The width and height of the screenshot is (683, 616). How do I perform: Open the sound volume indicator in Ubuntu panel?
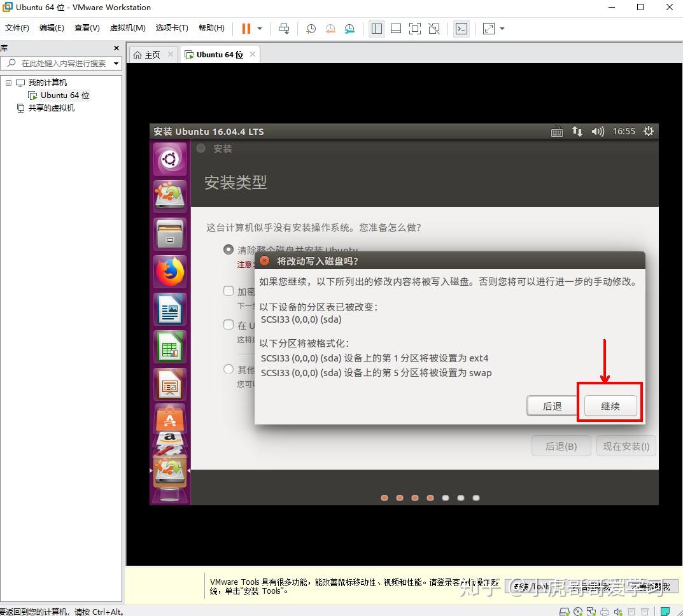coord(598,132)
